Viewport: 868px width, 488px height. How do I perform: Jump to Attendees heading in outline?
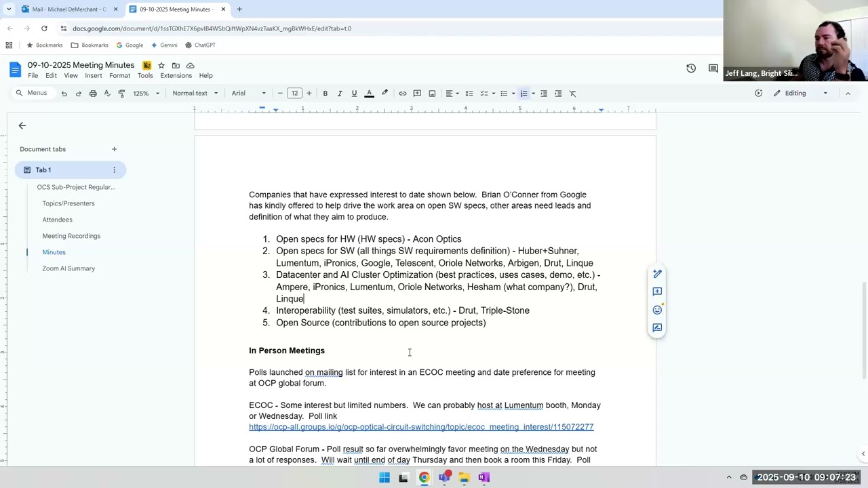click(57, 220)
